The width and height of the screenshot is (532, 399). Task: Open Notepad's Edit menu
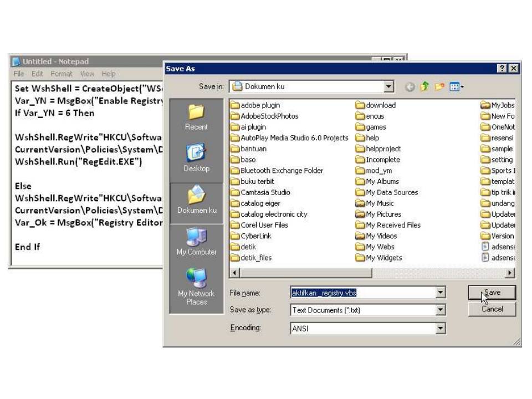(37, 74)
